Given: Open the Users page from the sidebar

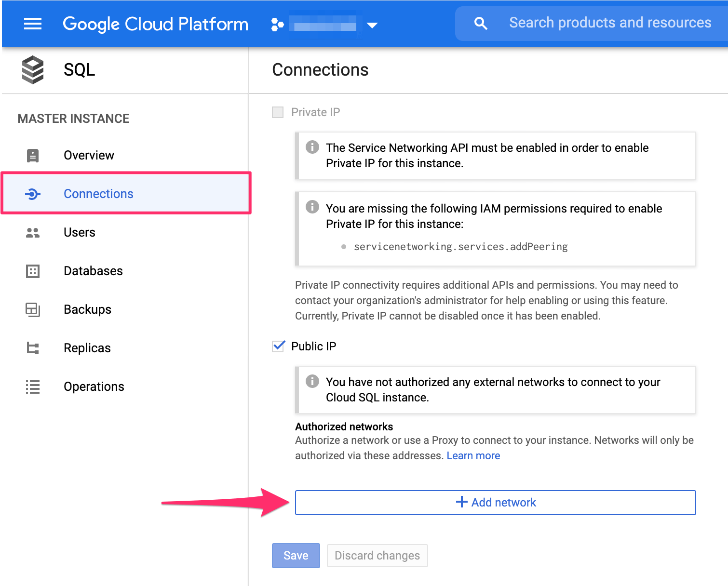Looking at the screenshot, I should pyautogui.click(x=79, y=232).
